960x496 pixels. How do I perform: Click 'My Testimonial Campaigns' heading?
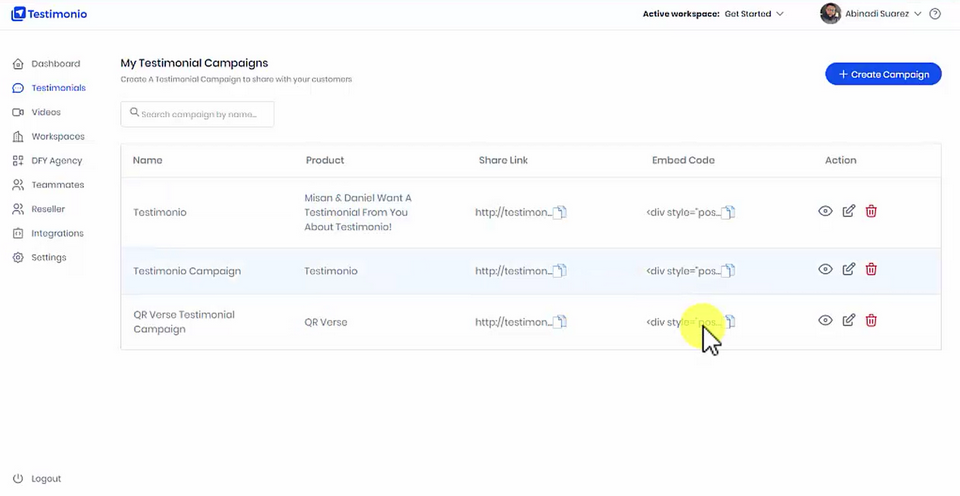[194, 63]
